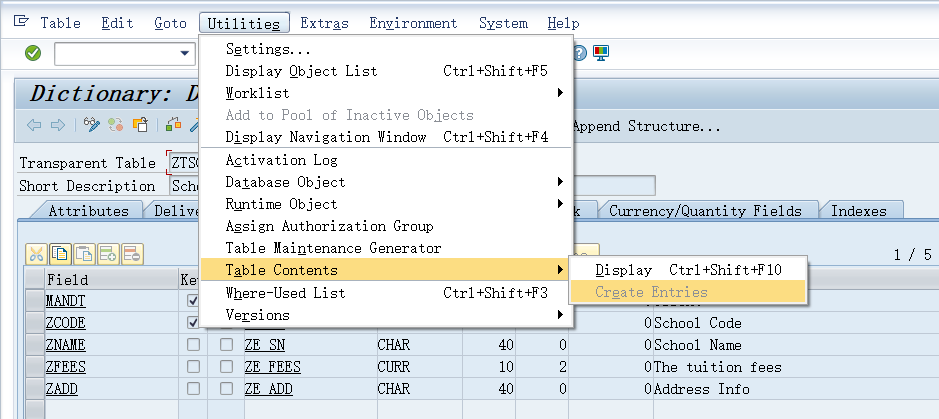Viewport: 939px width, 419px height.
Task: Click the back arrow navigation icon
Action: (34, 126)
